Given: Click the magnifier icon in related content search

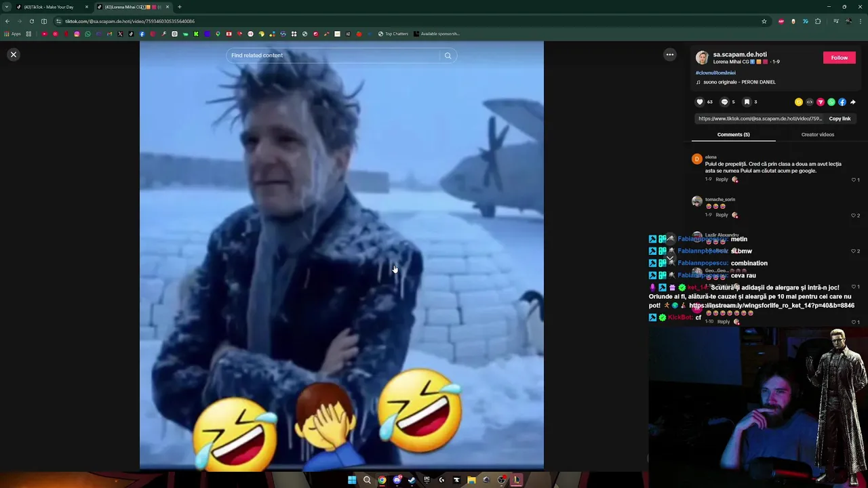Looking at the screenshot, I should pos(448,56).
